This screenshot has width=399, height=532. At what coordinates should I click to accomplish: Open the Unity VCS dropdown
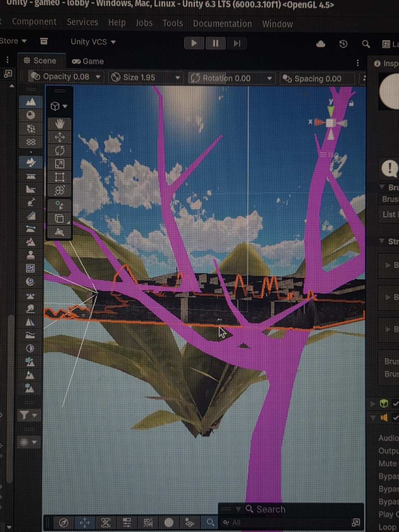coord(93,42)
